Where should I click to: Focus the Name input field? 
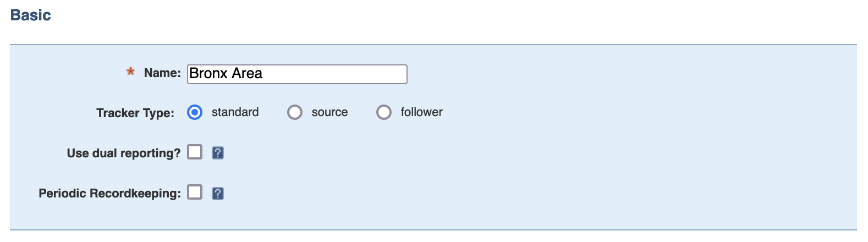point(297,74)
